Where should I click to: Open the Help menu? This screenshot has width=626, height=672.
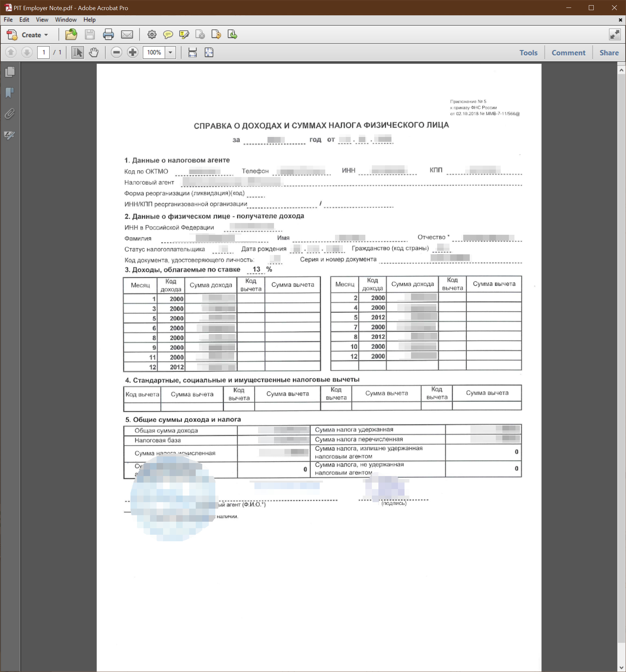coord(89,20)
